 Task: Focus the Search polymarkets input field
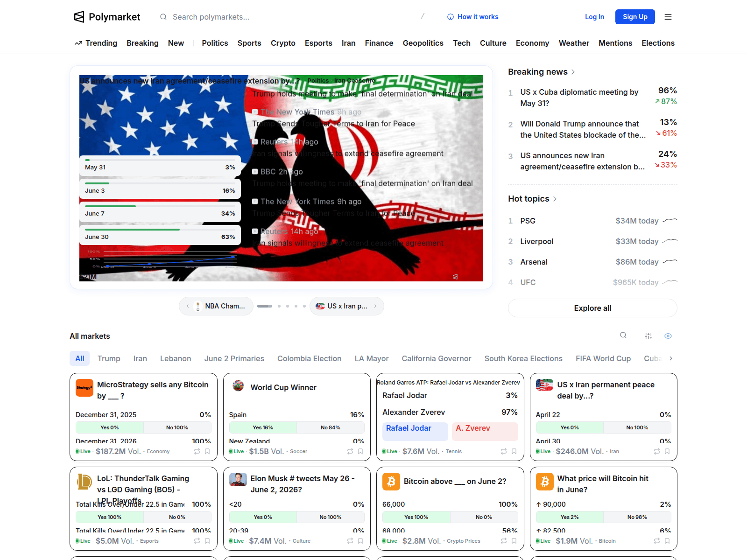(x=292, y=17)
